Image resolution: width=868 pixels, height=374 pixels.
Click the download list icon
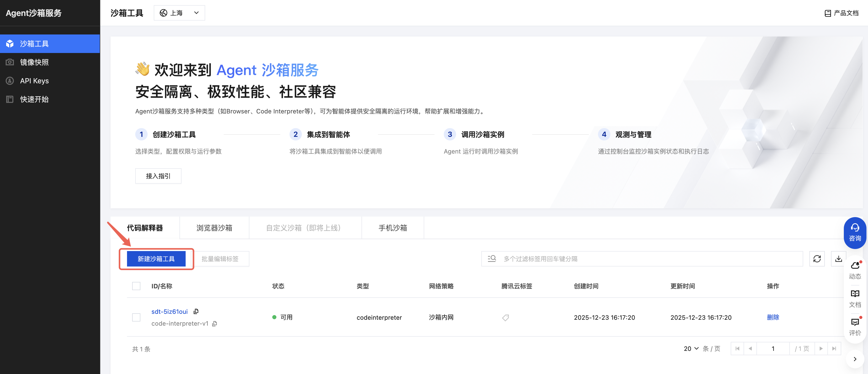tap(838, 259)
